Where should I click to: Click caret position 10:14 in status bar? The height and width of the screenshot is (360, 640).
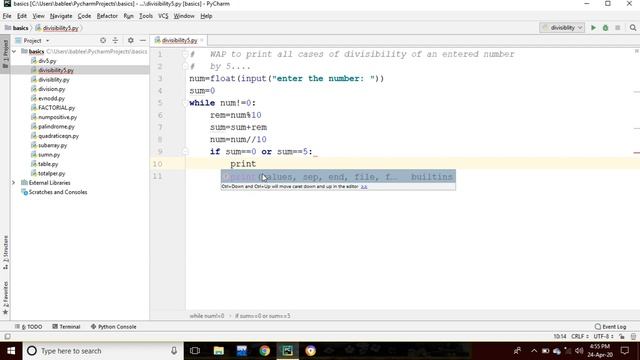(560, 336)
